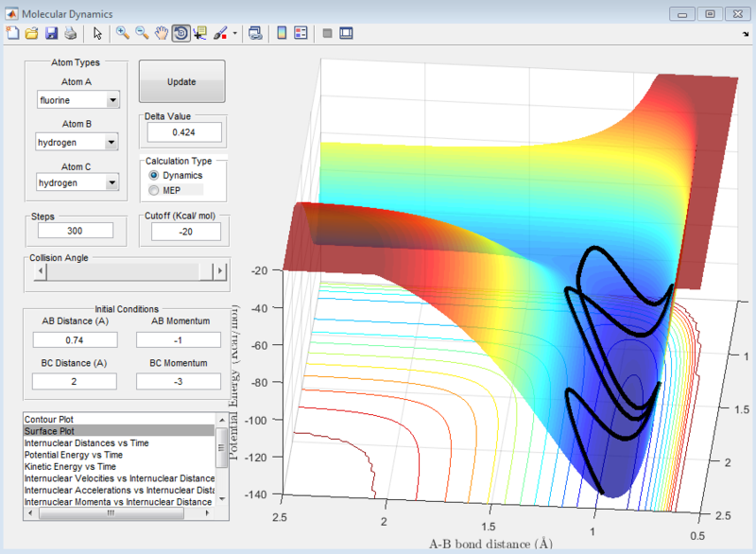
Task: Save the figure with the floppy disk icon
Action: point(51,33)
